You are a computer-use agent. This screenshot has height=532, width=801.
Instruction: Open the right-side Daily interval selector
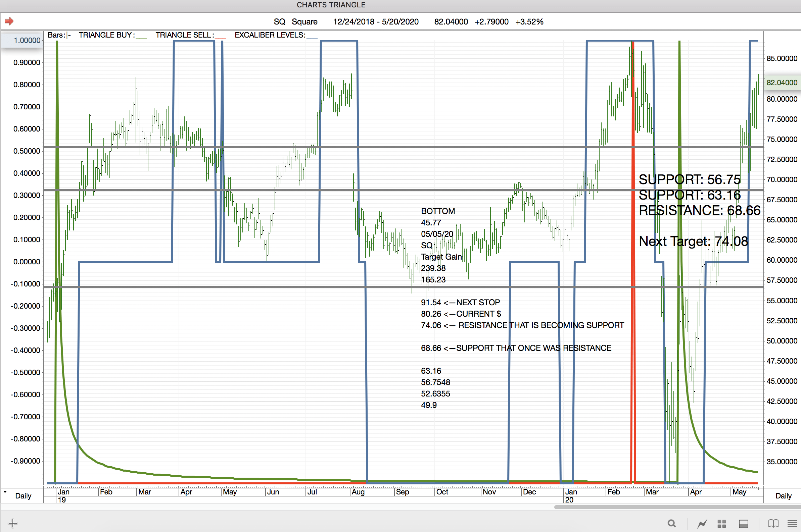click(x=783, y=496)
